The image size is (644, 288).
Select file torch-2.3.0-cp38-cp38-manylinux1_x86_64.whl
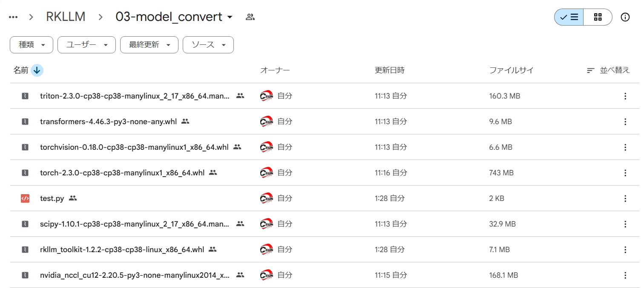pyautogui.click(x=122, y=173)
